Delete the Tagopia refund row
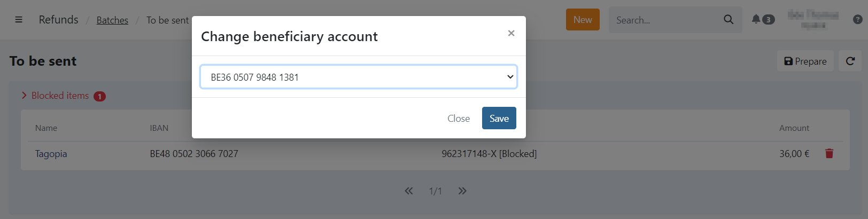This screenshot has width=868, height=219. pos(829,154)
